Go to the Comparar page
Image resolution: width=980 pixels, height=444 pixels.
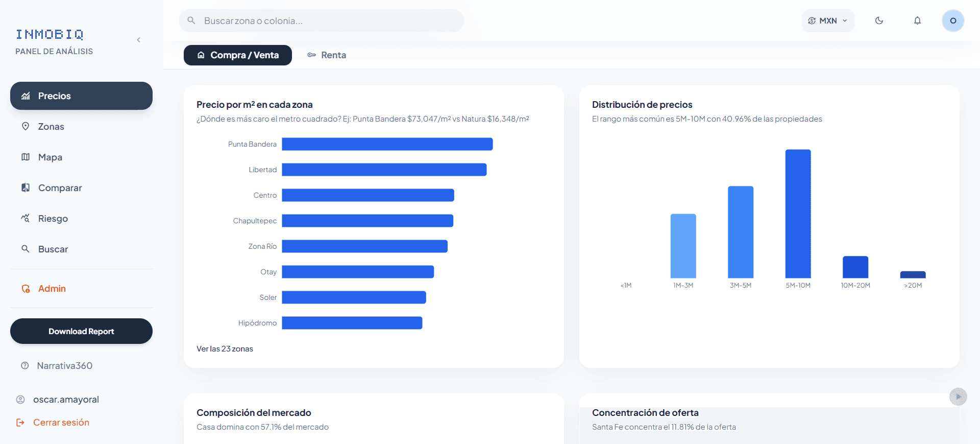[x=60, y=188]
